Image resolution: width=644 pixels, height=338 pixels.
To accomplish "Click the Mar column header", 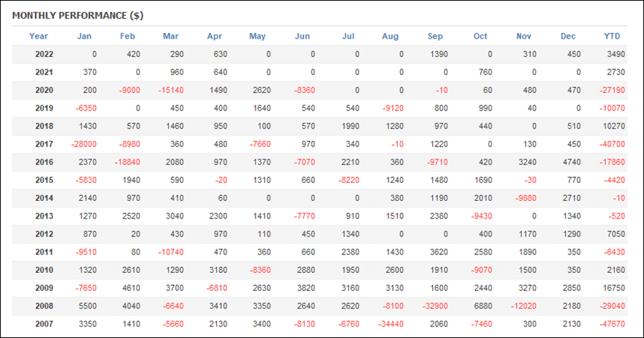I will [170, 36].
